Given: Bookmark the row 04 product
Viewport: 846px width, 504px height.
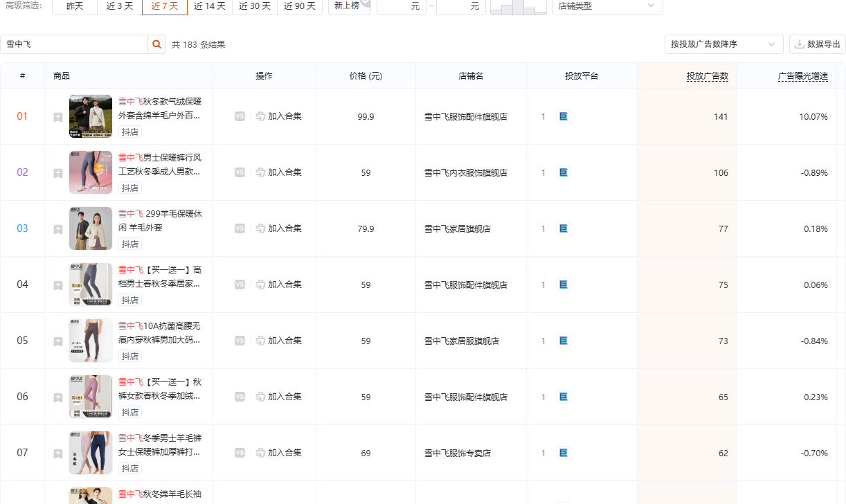Looking at the screenshot, I should click(x=58, y=285).
